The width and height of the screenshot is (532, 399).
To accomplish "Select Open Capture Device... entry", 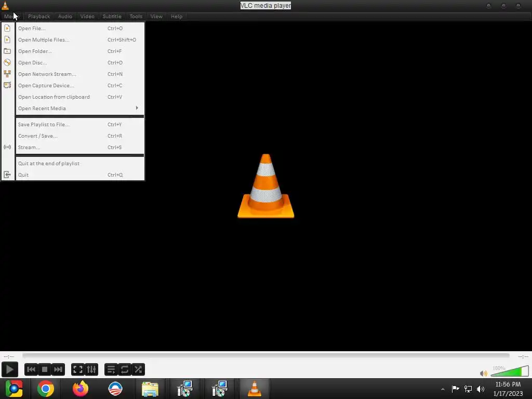I will 80,86.
